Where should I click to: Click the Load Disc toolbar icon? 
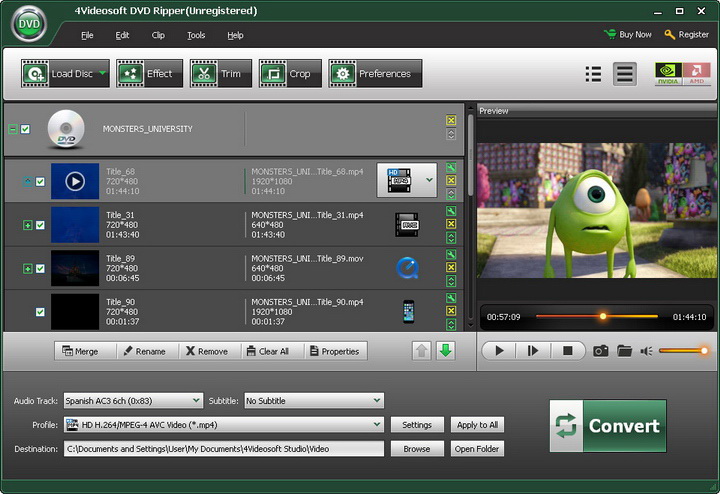[37, 74]
